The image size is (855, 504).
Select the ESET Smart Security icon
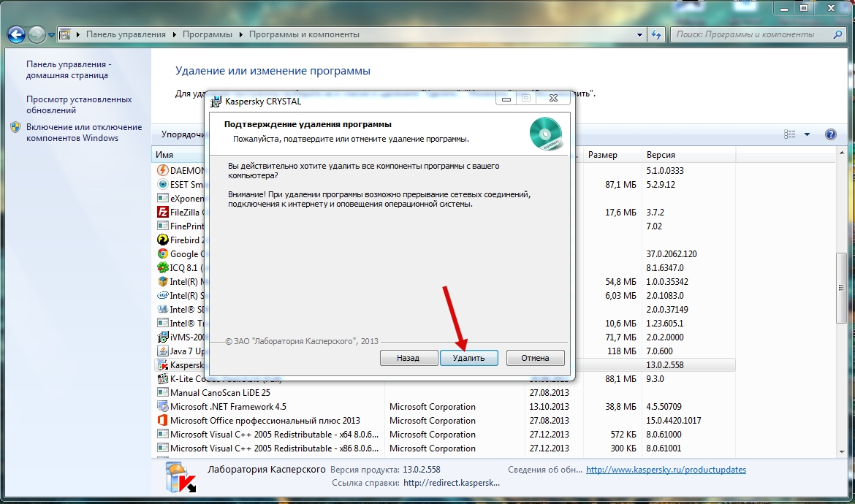[162, 184]
